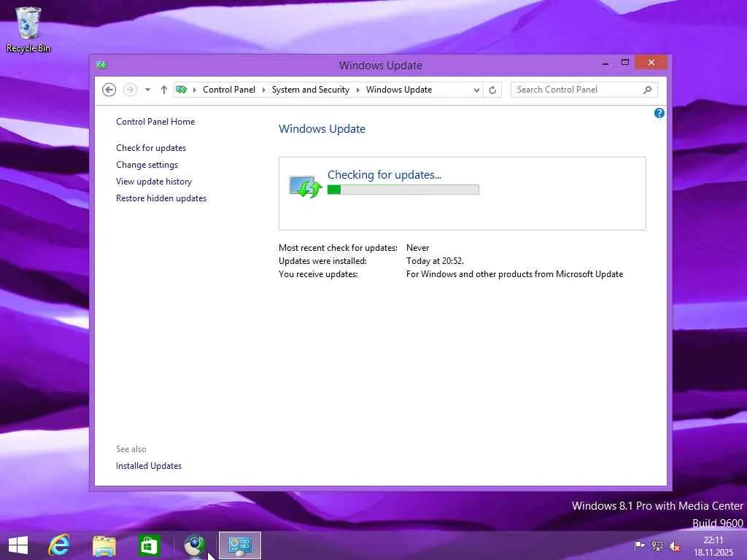Select Control Panel in the breadcrumb

pos(228,90)
